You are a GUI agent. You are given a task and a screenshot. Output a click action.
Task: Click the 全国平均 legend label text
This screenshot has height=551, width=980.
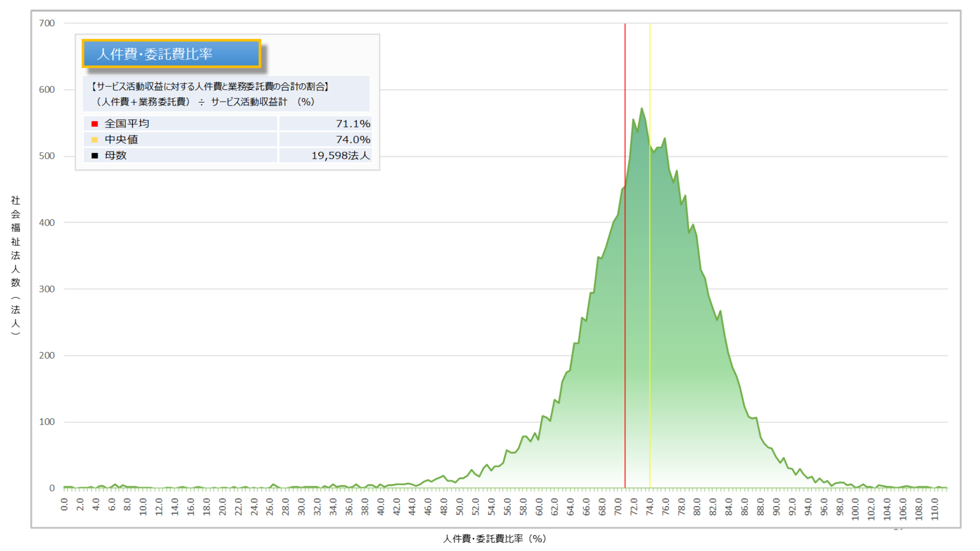click(127, 124)
